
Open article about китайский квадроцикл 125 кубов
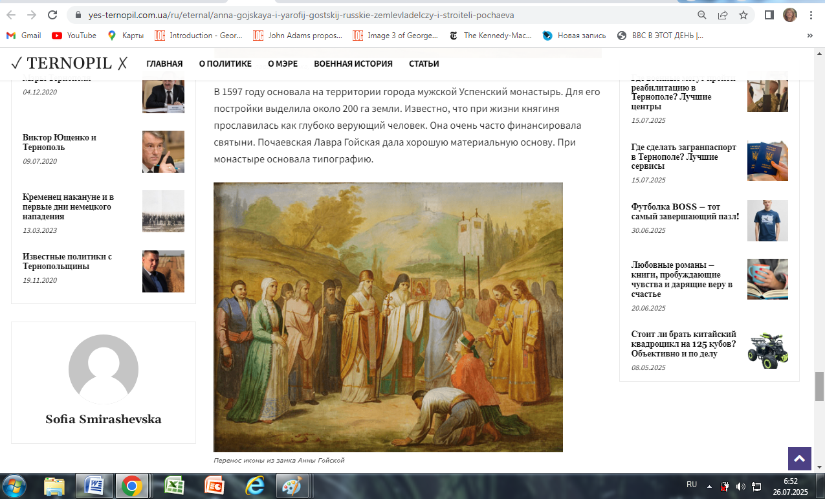683,344
